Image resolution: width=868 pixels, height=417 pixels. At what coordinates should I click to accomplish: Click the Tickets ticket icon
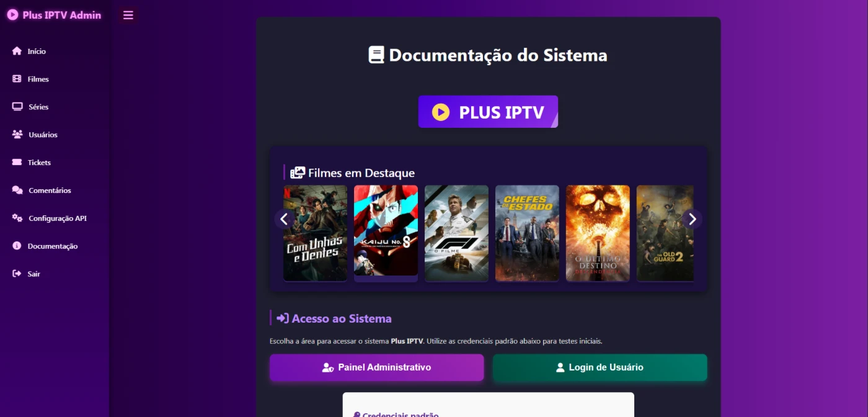(x=17, y=162)
